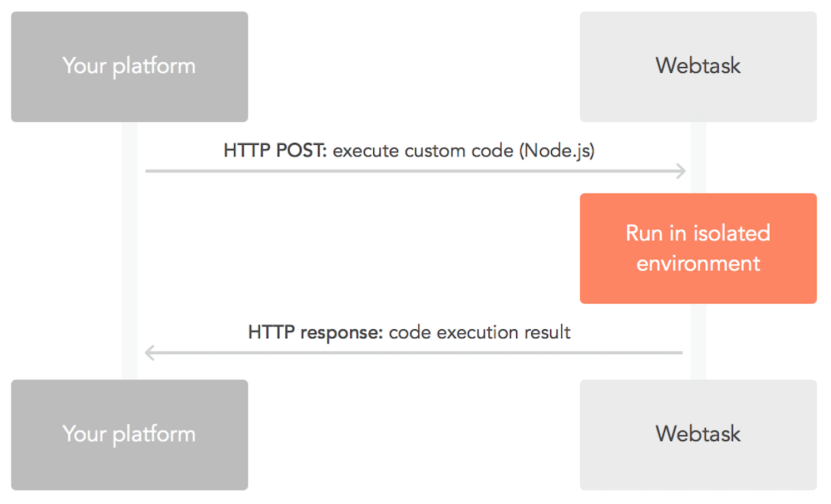Screen dimensions: 831x504
Task: Click the top 'Your platform' box
Action: [x=130, y=67]
